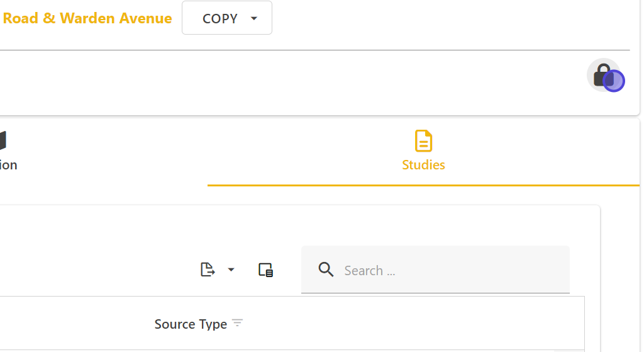Viewport: 644px width, 352px height.
Task: Click the magnifier search icon
Action: 326,270
